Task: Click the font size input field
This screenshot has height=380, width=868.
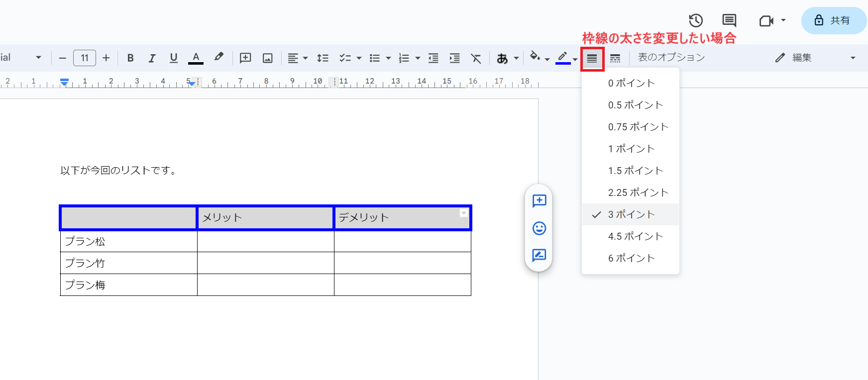Action: pyautogui.click(x=85, y=58)
